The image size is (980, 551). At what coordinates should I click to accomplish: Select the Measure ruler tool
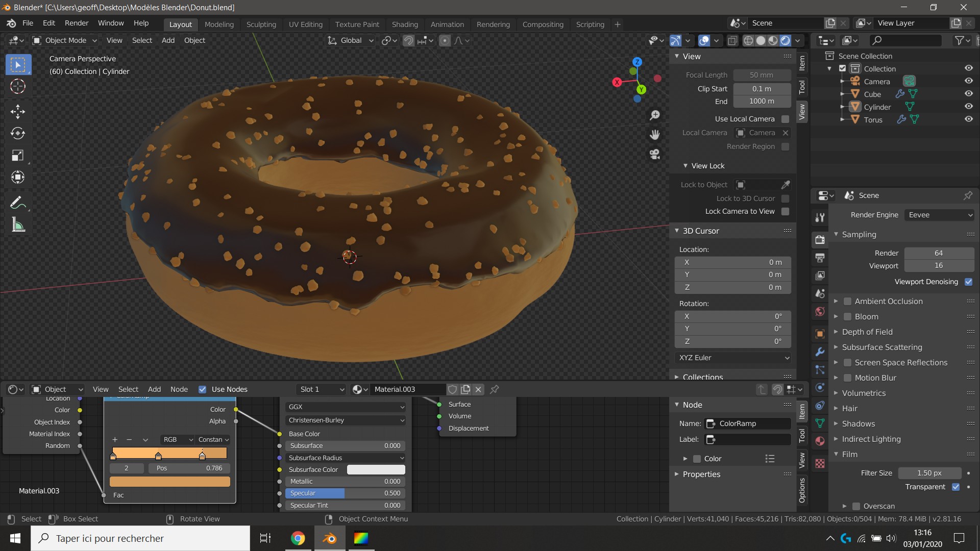18,224
